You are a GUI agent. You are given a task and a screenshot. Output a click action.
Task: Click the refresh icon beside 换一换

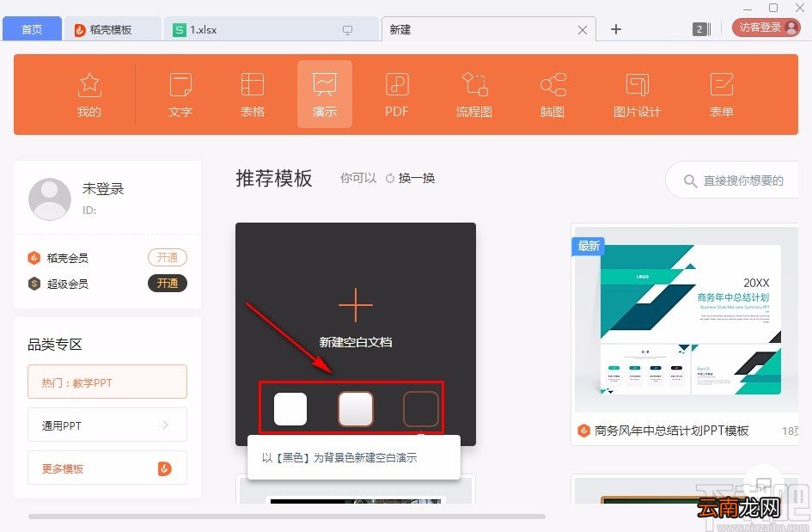(390, 178)
